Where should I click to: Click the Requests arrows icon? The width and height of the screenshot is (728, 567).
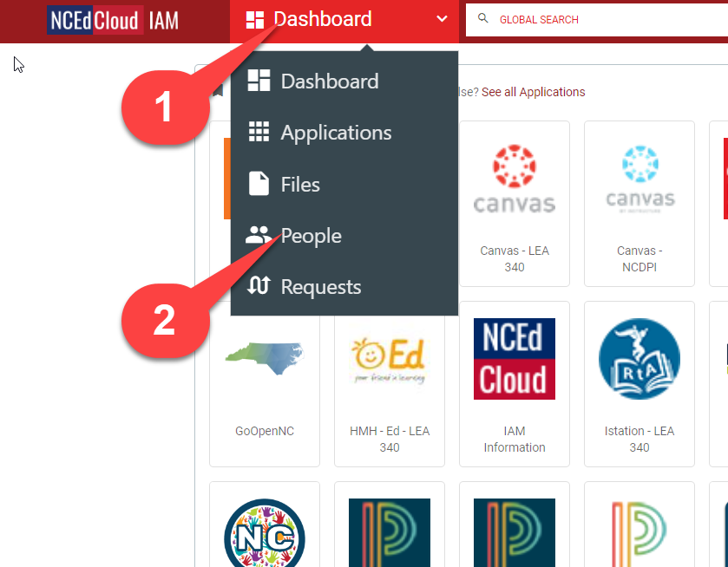259,285
